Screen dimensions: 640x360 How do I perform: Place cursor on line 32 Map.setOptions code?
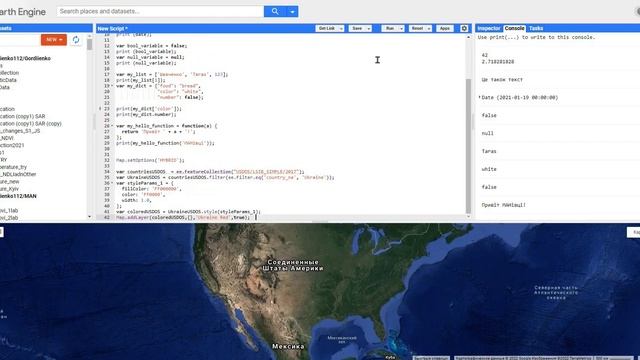[150, 160]
